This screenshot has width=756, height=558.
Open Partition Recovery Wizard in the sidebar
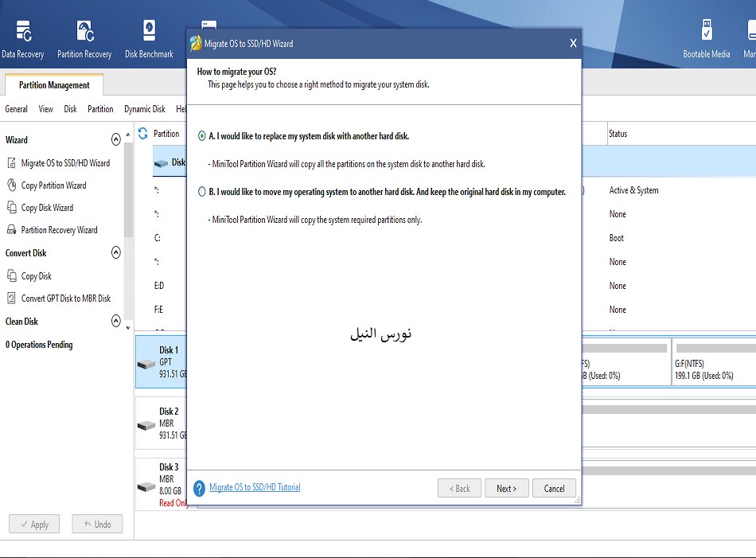click(59, 230)
